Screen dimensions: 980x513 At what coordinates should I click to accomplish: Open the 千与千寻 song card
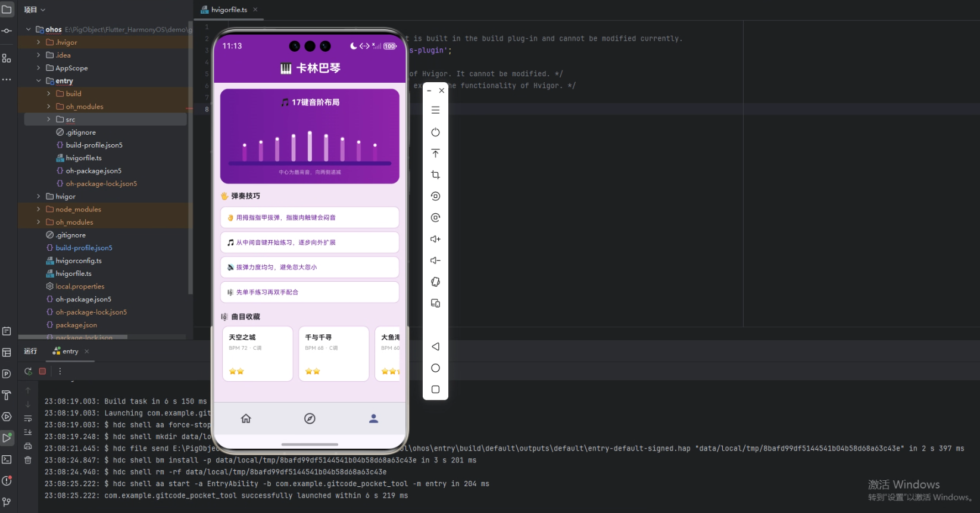pyautogui.click(x=333, y=353)
